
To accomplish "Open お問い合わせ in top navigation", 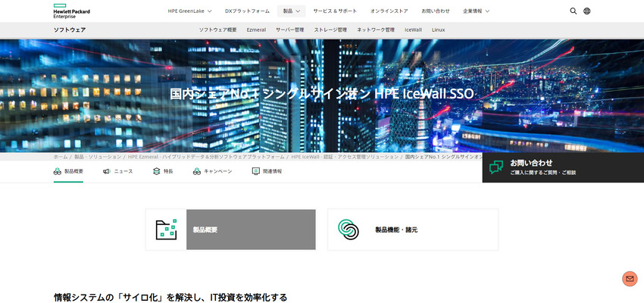I will 436,11.
